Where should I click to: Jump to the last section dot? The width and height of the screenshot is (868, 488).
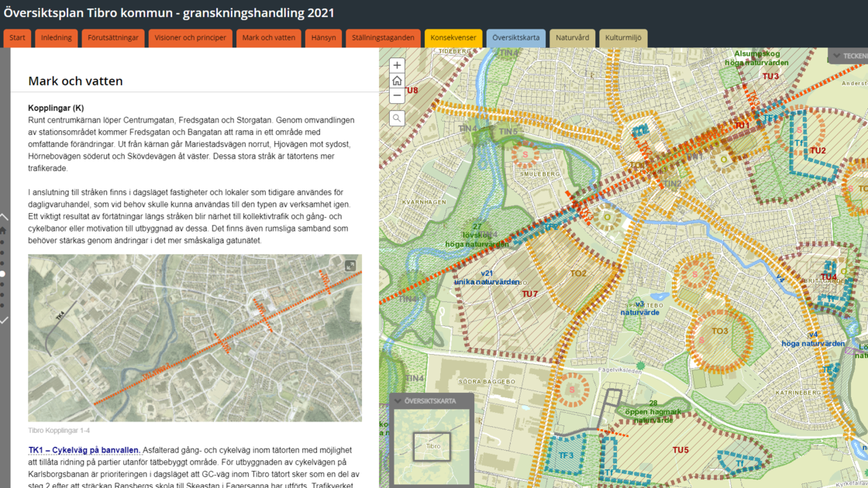click(3, 305)
